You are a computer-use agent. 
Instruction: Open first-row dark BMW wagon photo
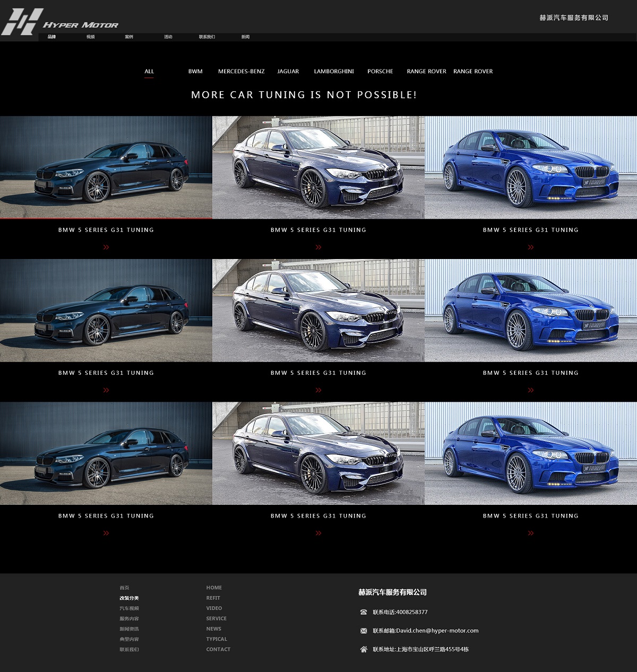(x=106, y=167)
